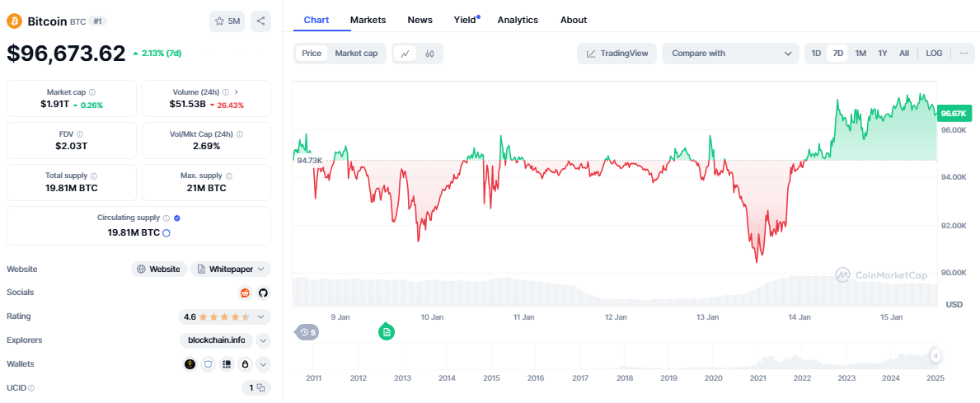
Task: Open the Analytics tab
Action: point(518,20)
